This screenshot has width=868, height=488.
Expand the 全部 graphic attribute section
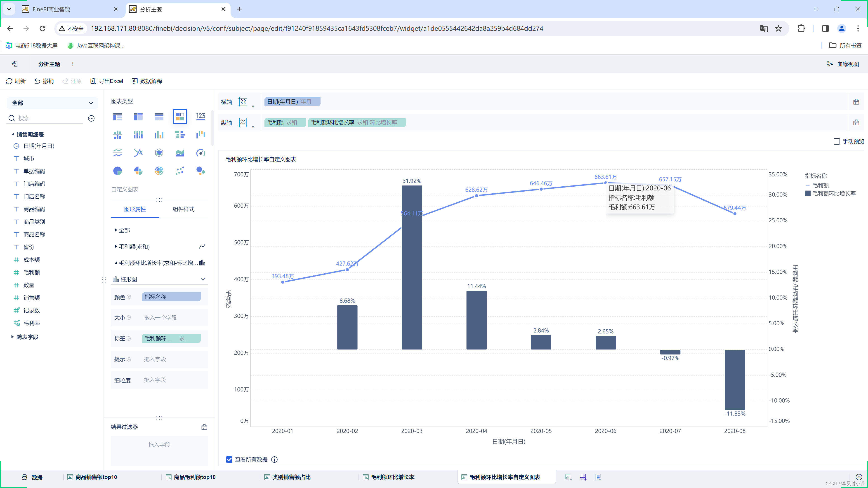tap(116, 230)
